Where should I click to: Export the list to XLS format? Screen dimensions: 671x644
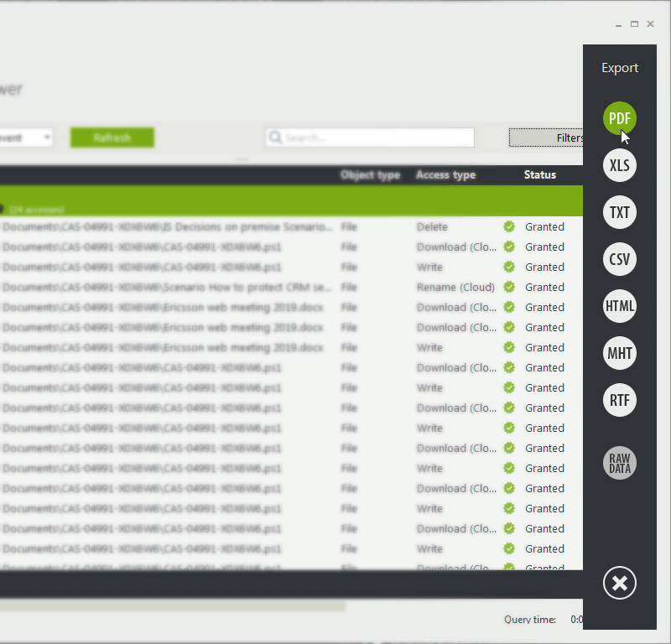(619, 165)
